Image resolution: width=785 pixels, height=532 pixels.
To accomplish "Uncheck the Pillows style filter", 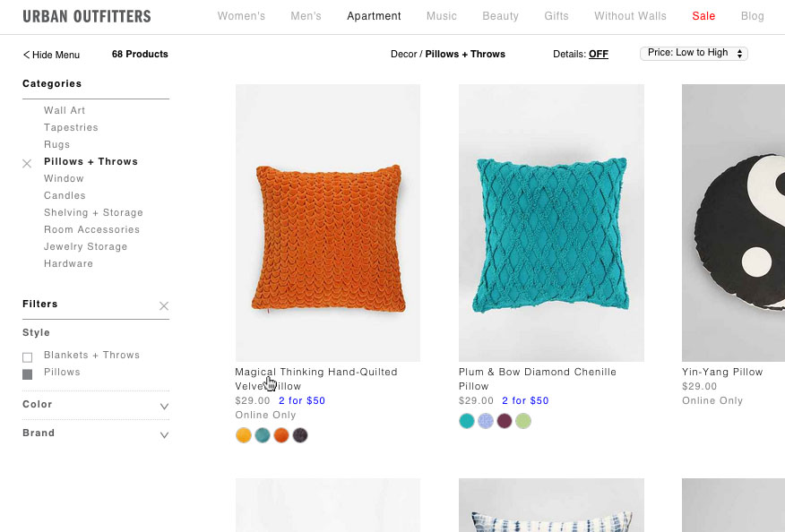I will tap(27, 374).
